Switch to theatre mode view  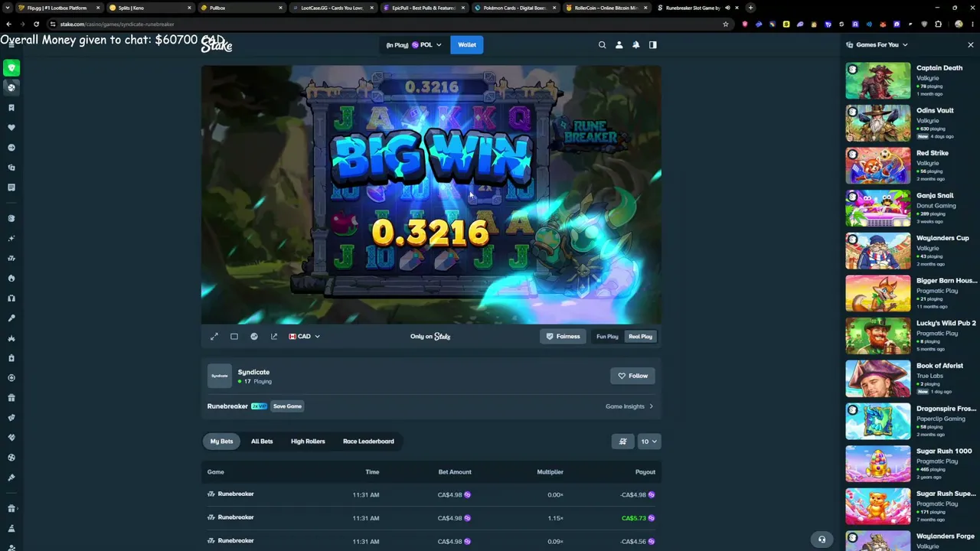(x=234, y=336)
